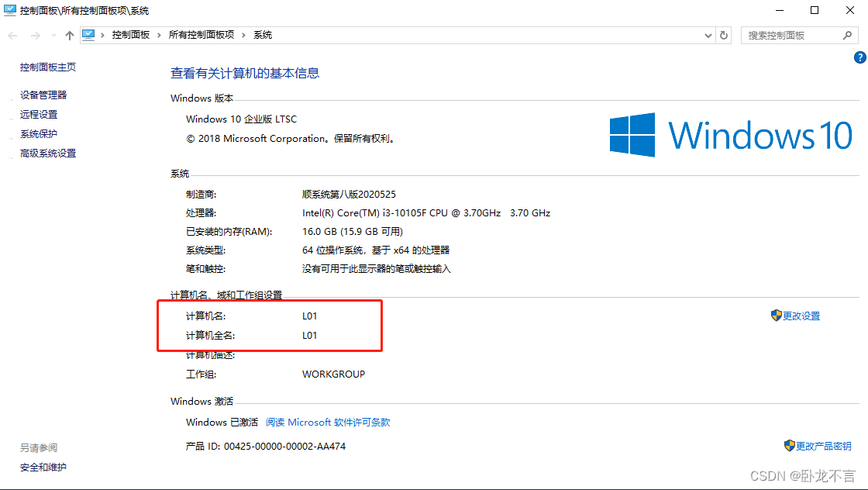Click heading 查看有关计算机的基本信息
This screenshot has width=868, height=490.
click(245, 73)
